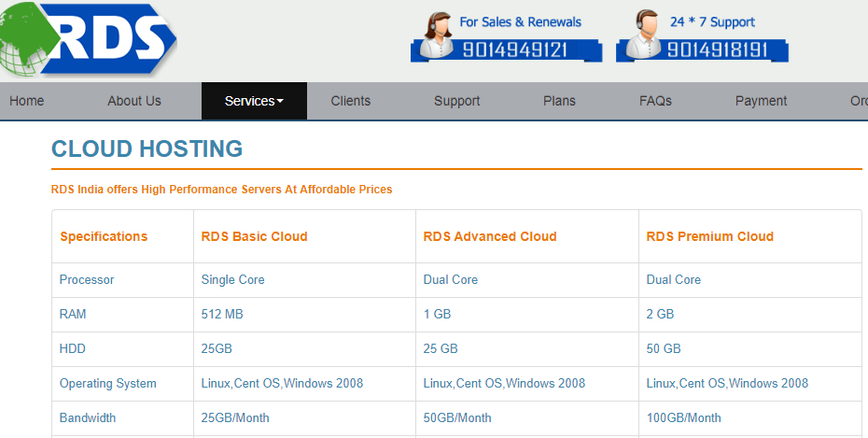868x438 pixels.
Task: Click the Processor row label
Action: [87, 279]
